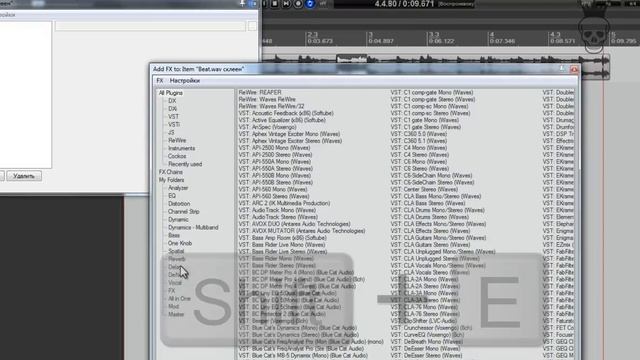Select VST: API-2500 Stereo (Waves)
Image resolution: width=640 pixels, height=360 pixels.
pos(276,155)
